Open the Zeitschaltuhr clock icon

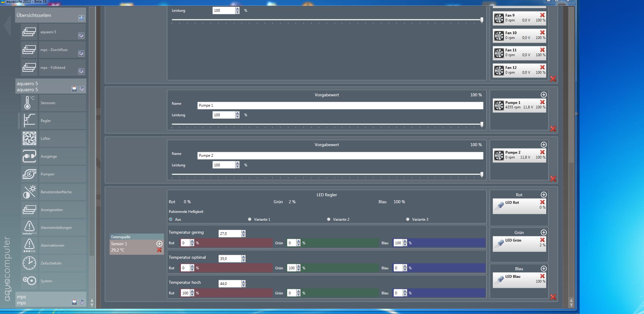pos(29,263)
